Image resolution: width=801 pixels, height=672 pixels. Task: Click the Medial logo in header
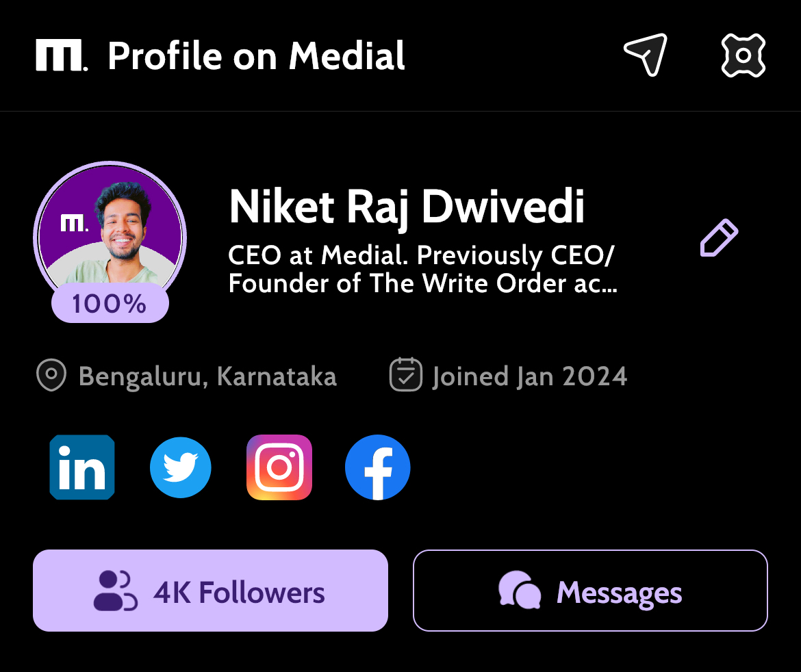click(62, 55)
